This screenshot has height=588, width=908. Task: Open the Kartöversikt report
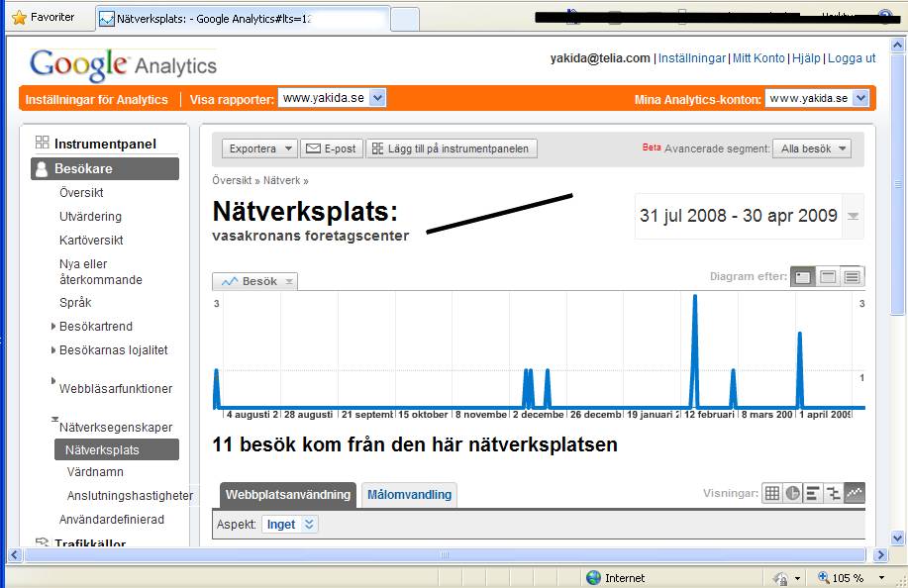pyautogui.click(x=91, y=241)
